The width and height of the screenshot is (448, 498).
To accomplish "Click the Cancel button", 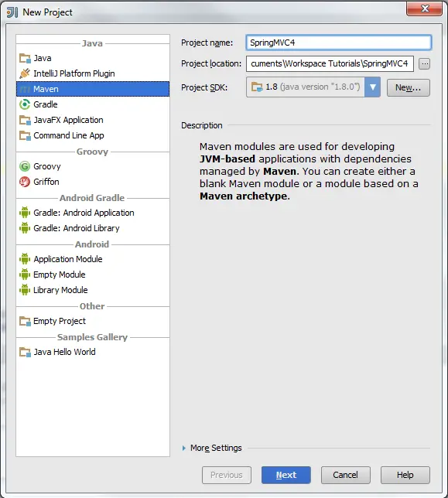I will tap(345, 475).
